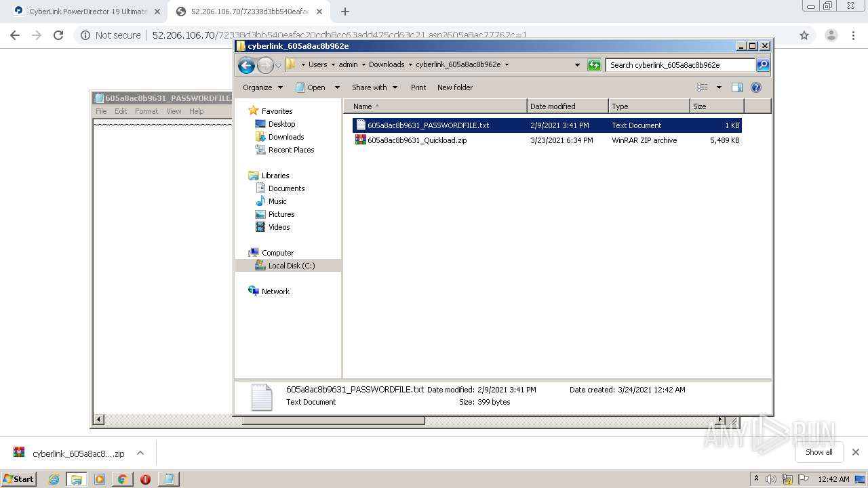Open Windows Start menu
Screen dimensions: 868x488
(x=20, y=479)
